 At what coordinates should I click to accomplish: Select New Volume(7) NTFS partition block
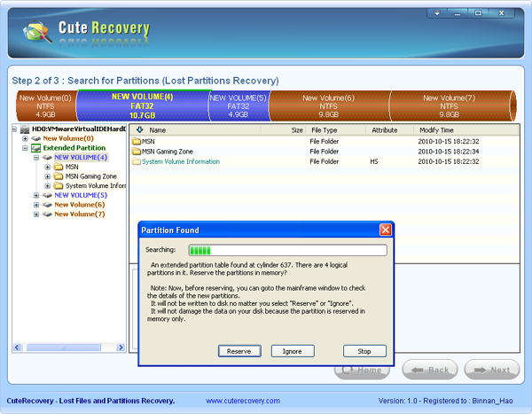click(x=450, y=106)
